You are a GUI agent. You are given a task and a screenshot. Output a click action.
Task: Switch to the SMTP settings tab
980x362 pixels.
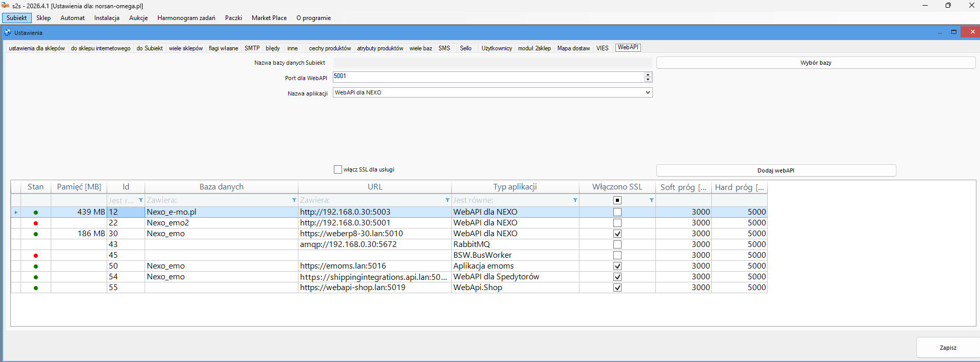click(x=252, y=48)
